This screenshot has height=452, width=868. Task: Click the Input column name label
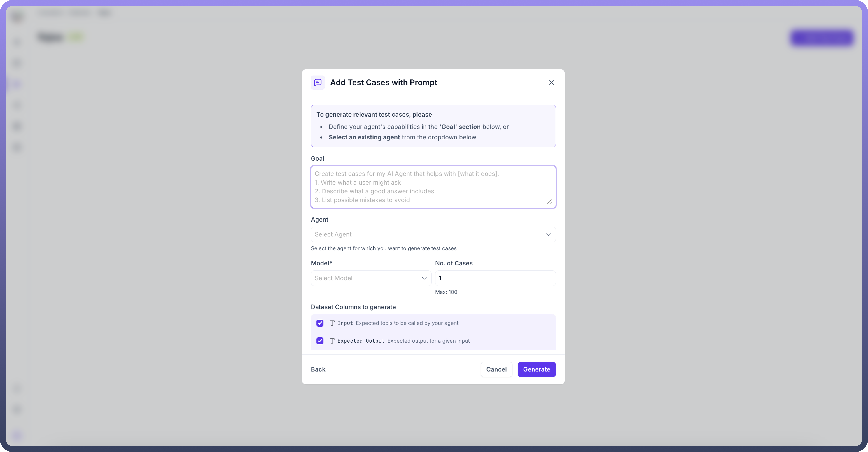coord(345,323)
